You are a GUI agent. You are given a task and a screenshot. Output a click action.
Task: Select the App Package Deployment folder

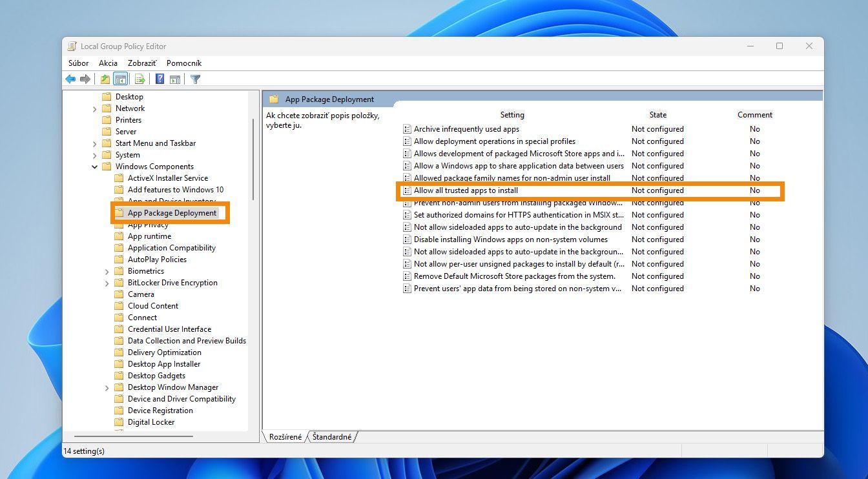[172, 213]
